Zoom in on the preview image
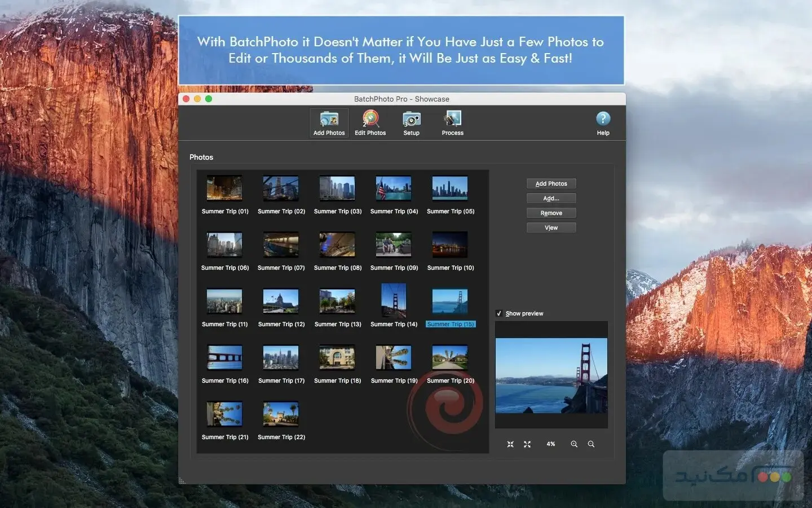The image size is (812, 508). [x=574, y=444]
